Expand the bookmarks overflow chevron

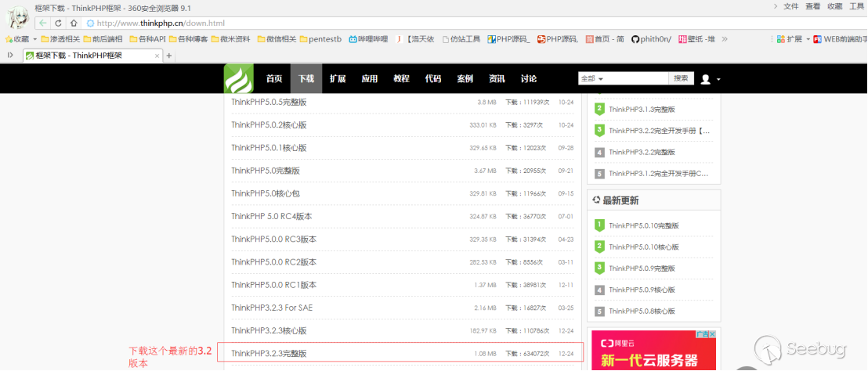(725, 39)
